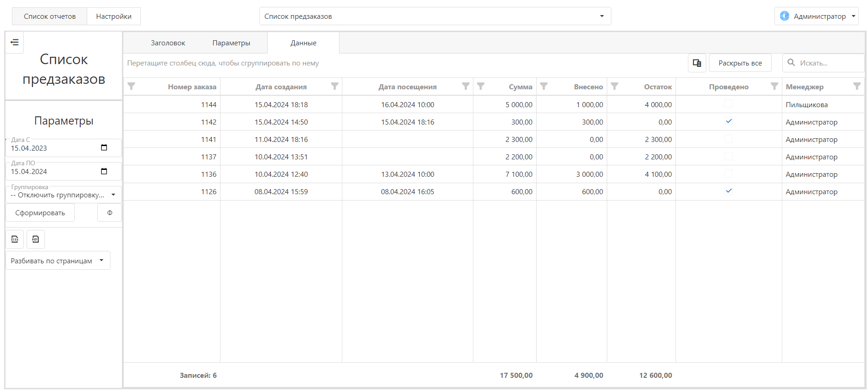Image resolution: width=868 pixels, height=392 pixels.
Task: Select order number 1126 cell
Action: [172, 191]
